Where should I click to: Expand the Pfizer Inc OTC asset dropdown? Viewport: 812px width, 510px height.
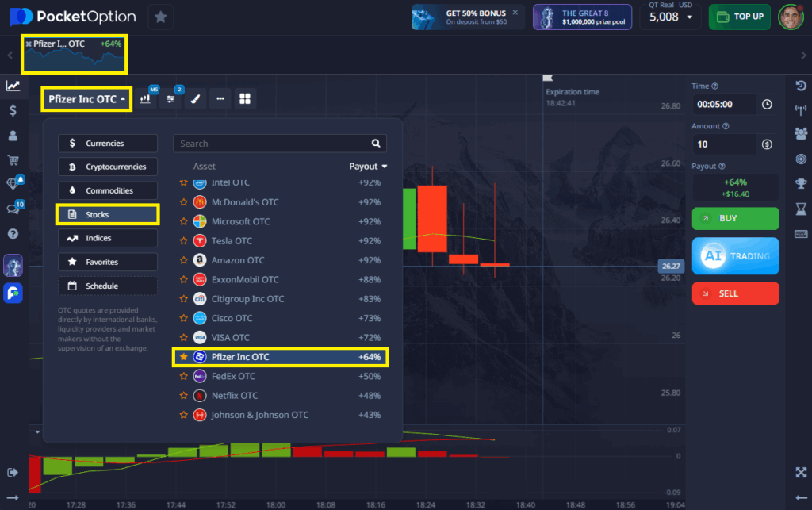pyautogui.click(x=86, y=99)
